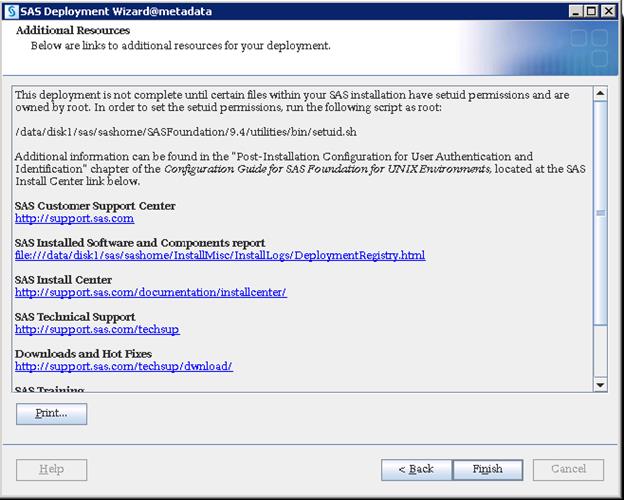Close the SAS Deployment Wizard window
The width and height of the screenshot is (624, 500).
point(609,11)
